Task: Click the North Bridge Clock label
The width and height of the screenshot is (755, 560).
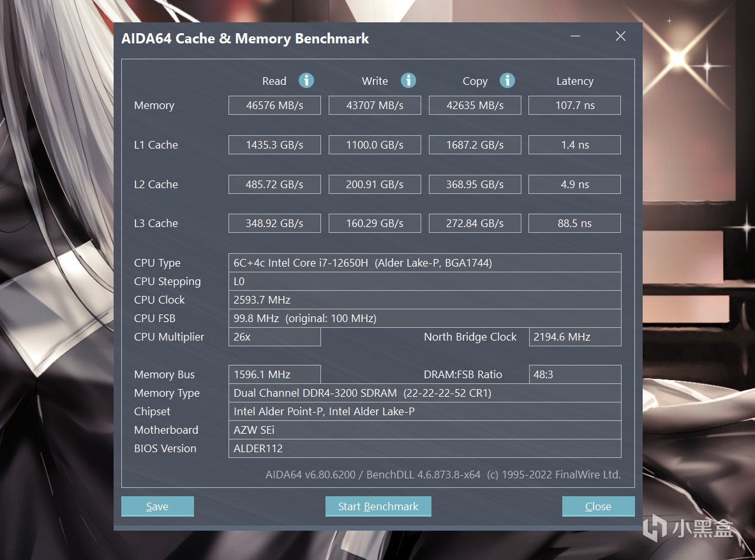Action: 470,337
